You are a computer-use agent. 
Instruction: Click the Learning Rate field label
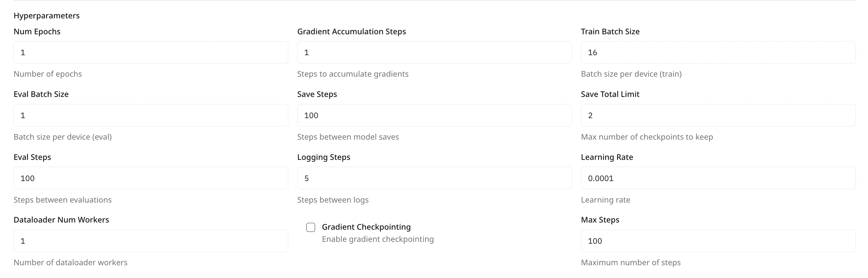tap(607, 157)
